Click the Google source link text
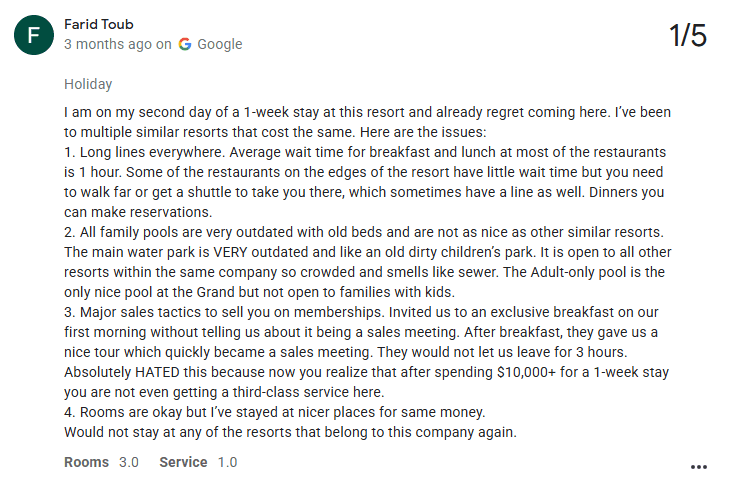Viewport: 739px width, 478px height. pyautogui.click(x=220, y=44)
